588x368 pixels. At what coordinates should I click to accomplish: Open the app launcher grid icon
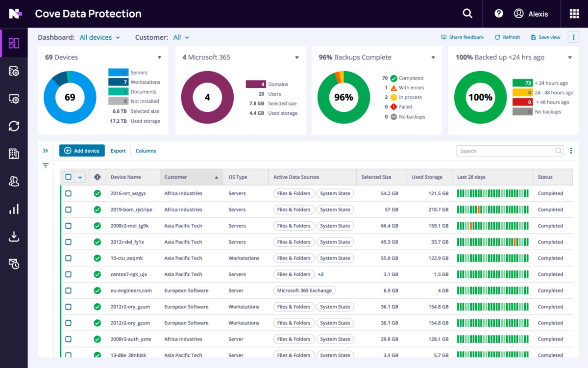(x=574, y=14)
